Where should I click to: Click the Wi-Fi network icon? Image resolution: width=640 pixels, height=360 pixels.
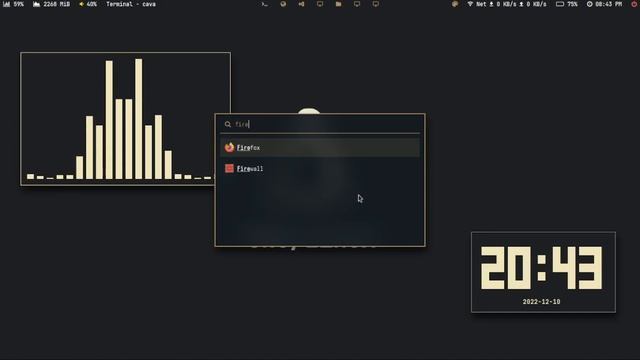(x=470, y=4)
